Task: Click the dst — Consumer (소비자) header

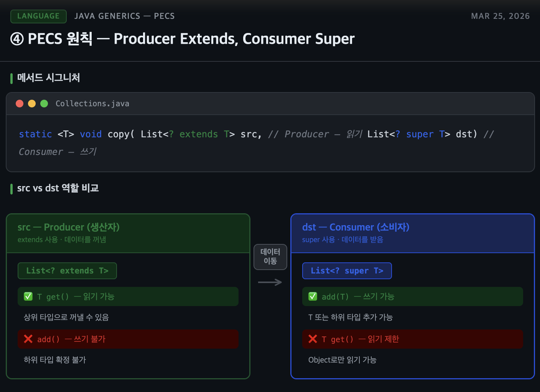Action: (x=356, y=227)
